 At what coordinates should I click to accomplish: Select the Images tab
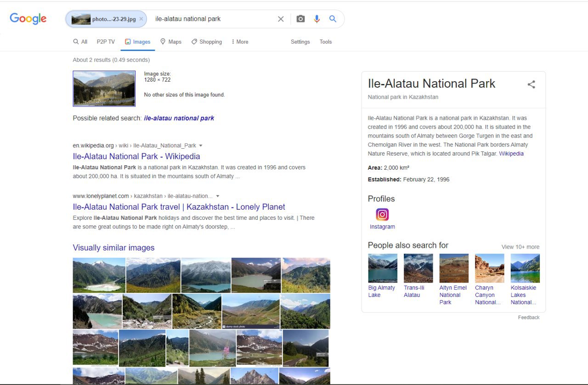point(138,42)
